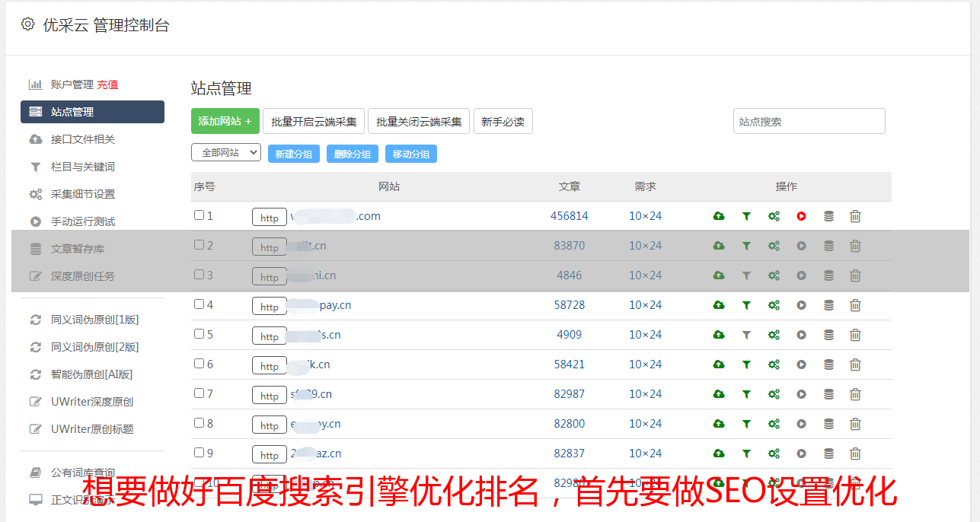Click the 10×24 link in row 4
Screen dimensions: 980x522
tap(646, 305)
